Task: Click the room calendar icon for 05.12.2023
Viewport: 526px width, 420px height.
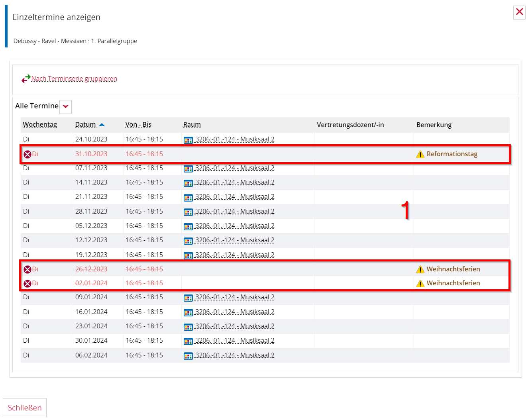Action: click(x=188, y=226)
